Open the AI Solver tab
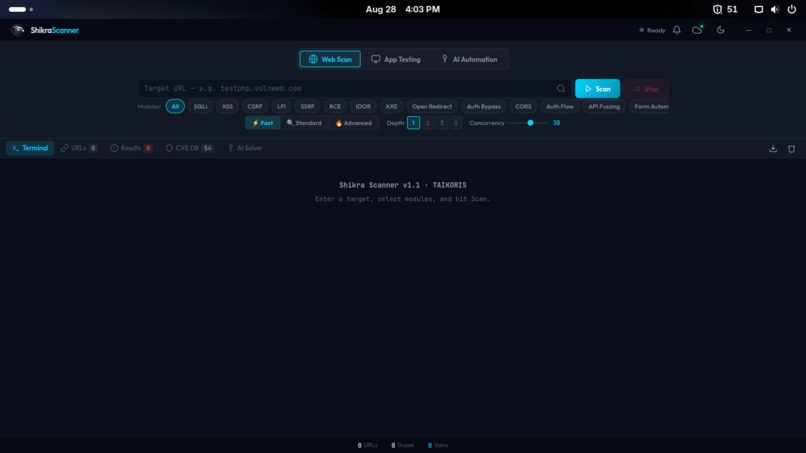The height and width of the screenshot is (453, 806). pos(245,148)
